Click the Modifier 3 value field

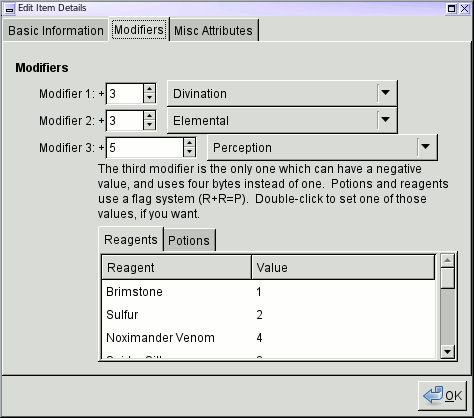click(x=145, y=148)
